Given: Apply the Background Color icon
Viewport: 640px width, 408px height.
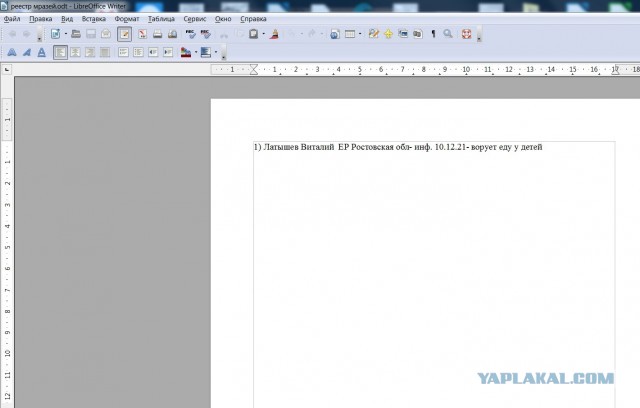Looking at the screenshot, I should point(206,52).
